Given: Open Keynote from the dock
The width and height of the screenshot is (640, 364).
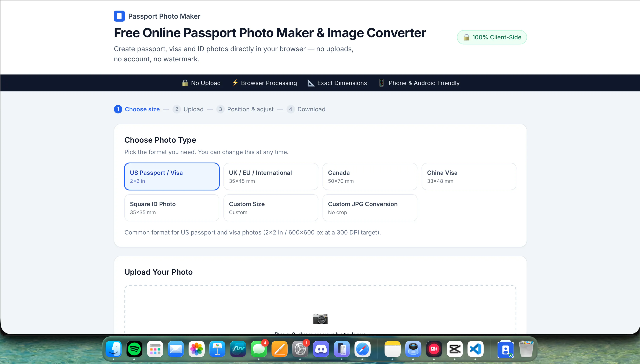Looking at the screenshot, I should (217, 349).
